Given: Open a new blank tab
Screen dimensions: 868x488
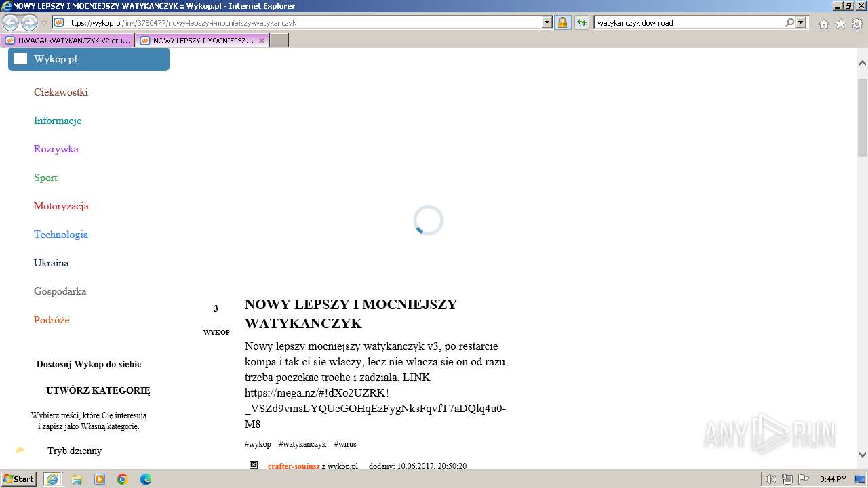Looking at the screenshot, I should (x=279, y=41).
